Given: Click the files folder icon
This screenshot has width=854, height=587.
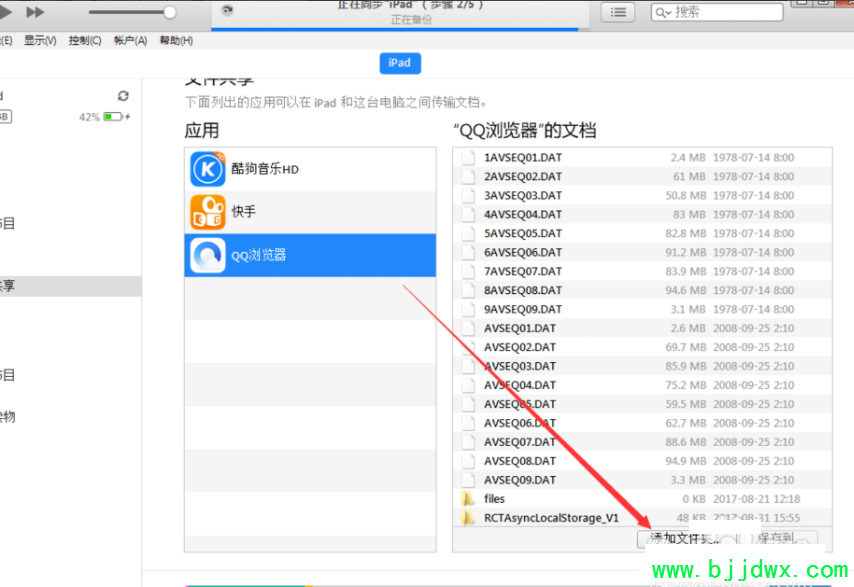Looking at the screenshot, I should tap(467, 499).
